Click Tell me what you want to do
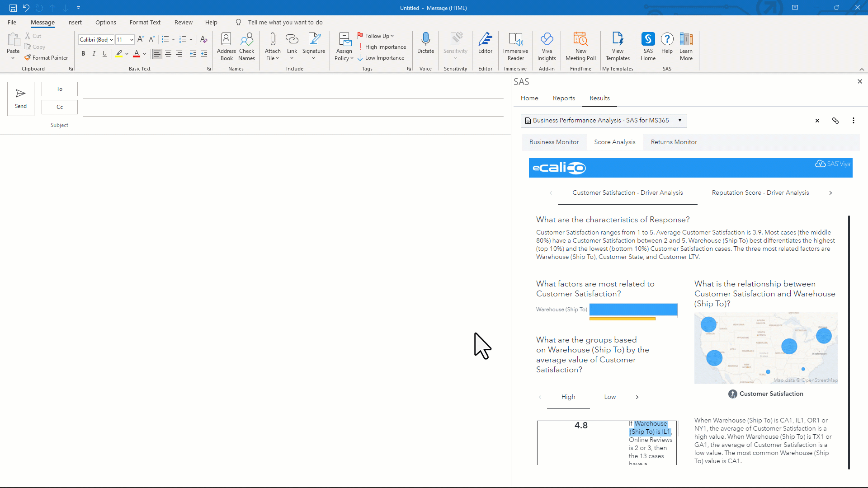The image size is (868, 488). coord(285,23)
